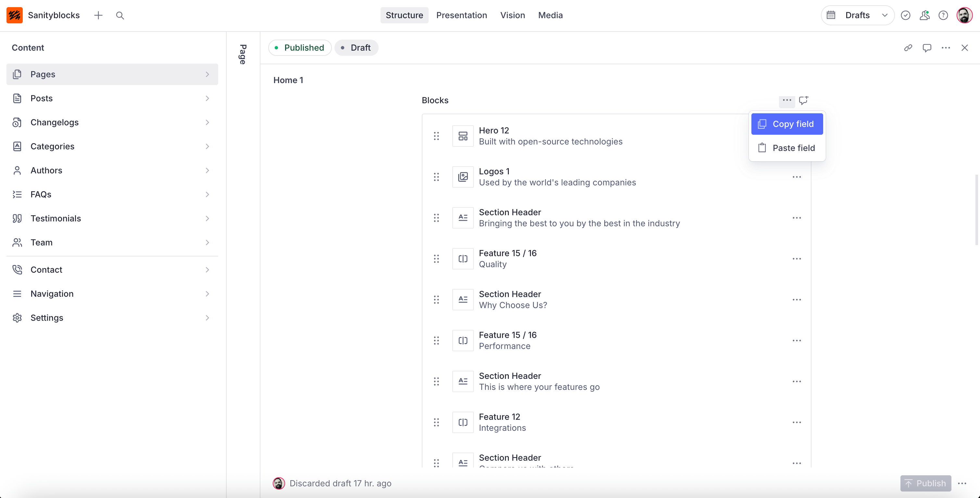
Task: Open the tasks checkmark icon
Action: click(x=905, y=16)
